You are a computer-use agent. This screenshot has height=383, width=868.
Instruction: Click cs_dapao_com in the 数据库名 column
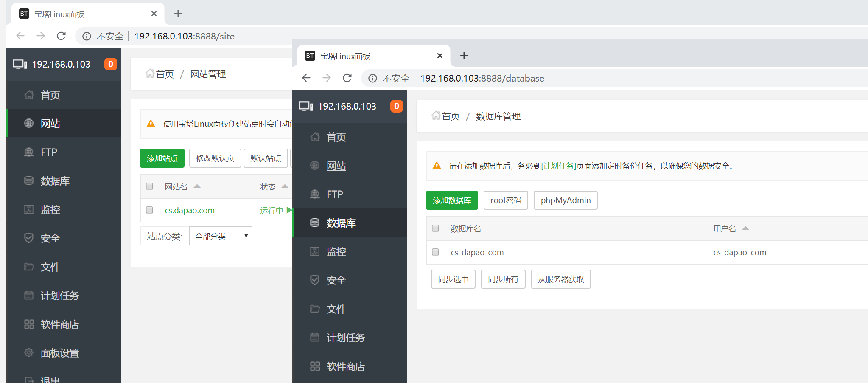click(x=477, y=252)
